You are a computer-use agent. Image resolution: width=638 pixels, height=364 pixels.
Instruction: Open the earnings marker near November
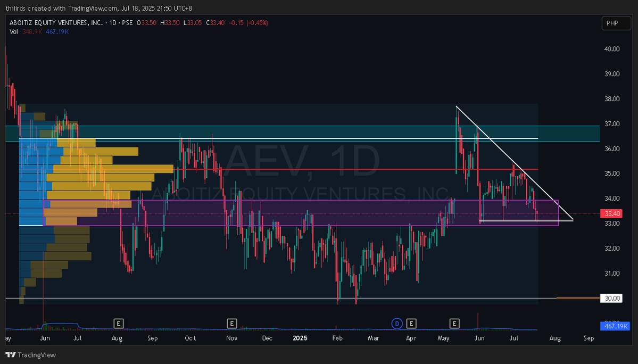click(x=231, y=324)
